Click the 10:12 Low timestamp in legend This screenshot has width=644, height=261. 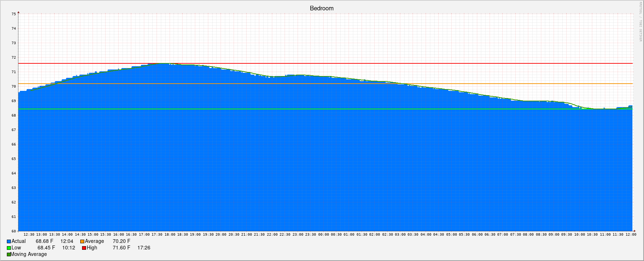(x=69, y=248)
